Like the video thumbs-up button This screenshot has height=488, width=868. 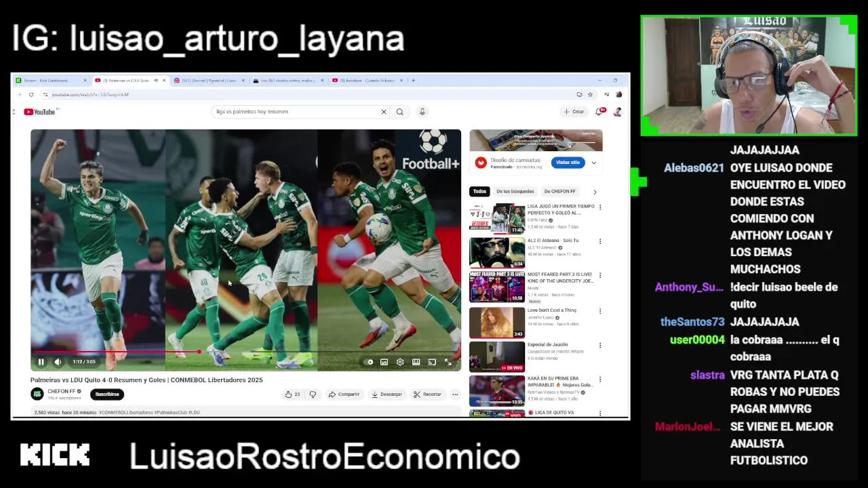point(292,394)
